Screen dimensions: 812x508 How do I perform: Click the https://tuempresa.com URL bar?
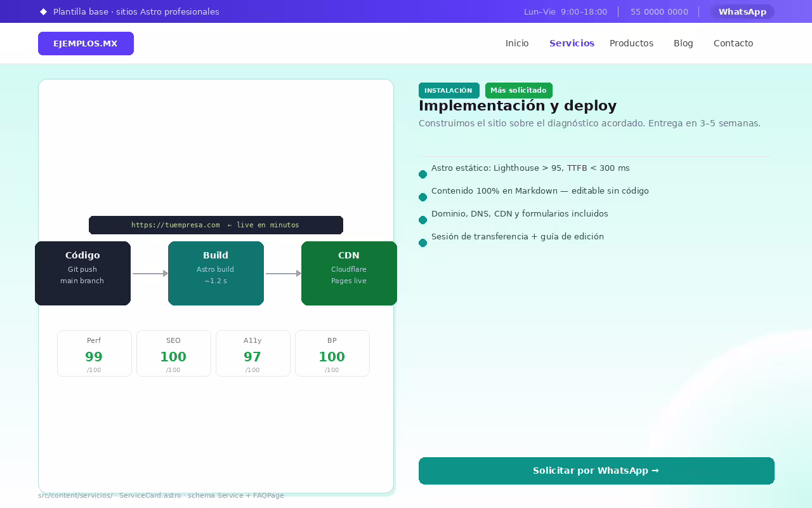click(216, 225)
